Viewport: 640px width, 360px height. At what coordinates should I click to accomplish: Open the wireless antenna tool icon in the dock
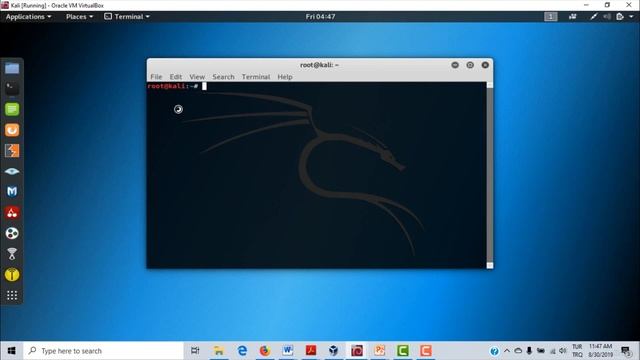pyautogui.click(x=12, y=254)
